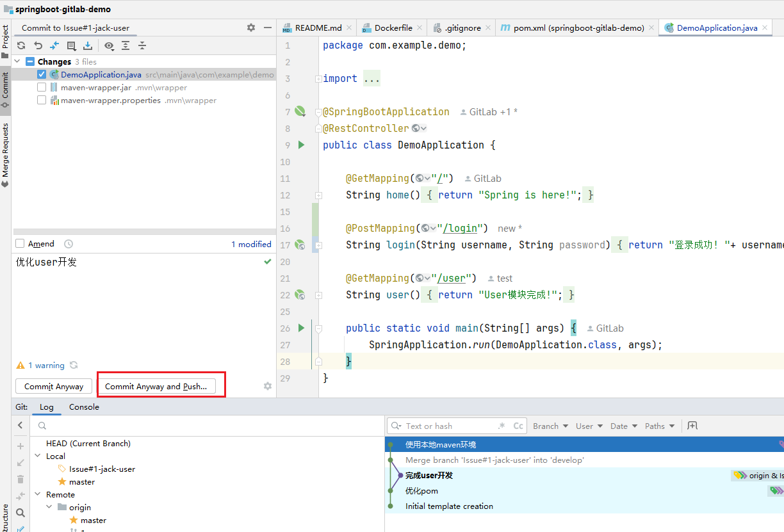Open the User filter dropdown
The height and width of the screenshot is (532, 784).
click(x=589, y=426)
